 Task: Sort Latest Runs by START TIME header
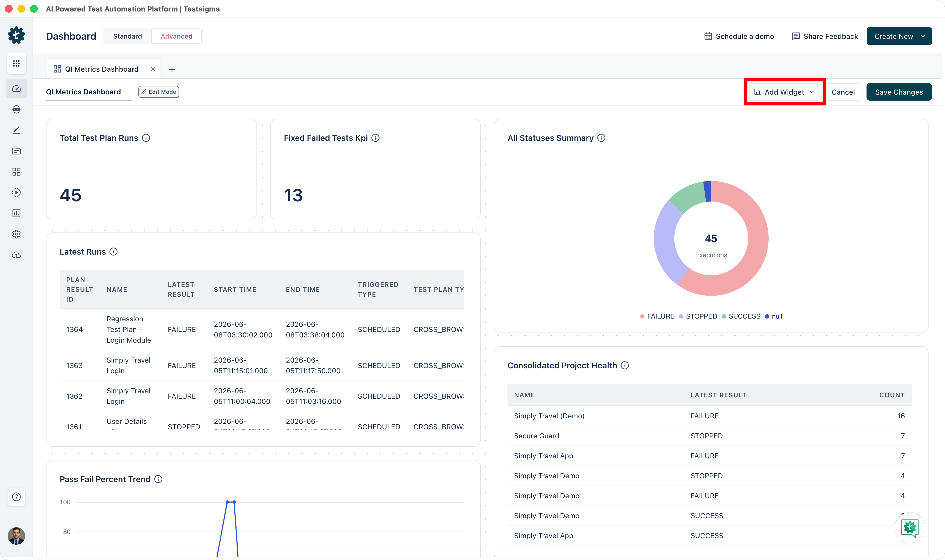pos(235,290)
